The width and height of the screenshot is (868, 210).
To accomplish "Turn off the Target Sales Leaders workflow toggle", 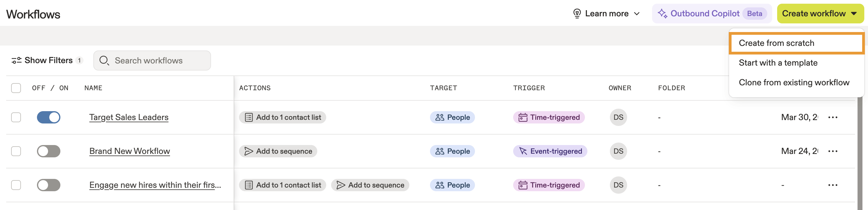I will pyautogui.click(x=49, y=117).
